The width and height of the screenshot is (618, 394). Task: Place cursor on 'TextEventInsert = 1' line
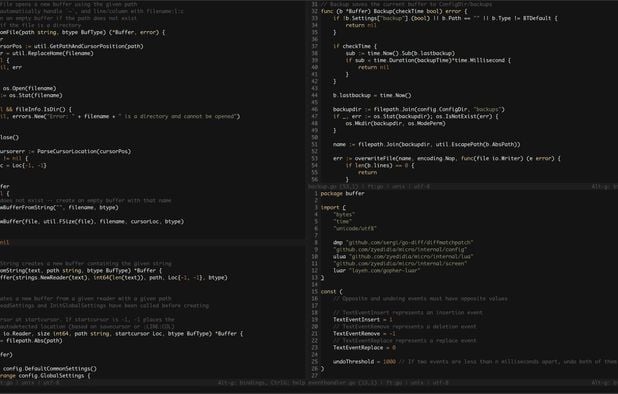pos(362,320)
